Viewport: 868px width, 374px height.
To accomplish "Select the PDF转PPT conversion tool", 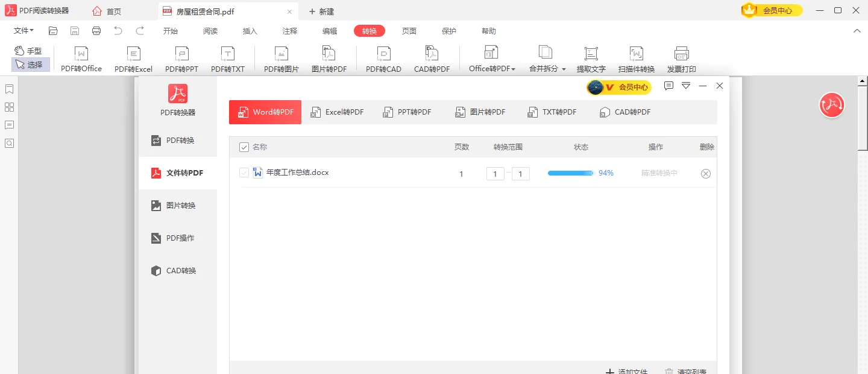I will click(x=181, y=60).
